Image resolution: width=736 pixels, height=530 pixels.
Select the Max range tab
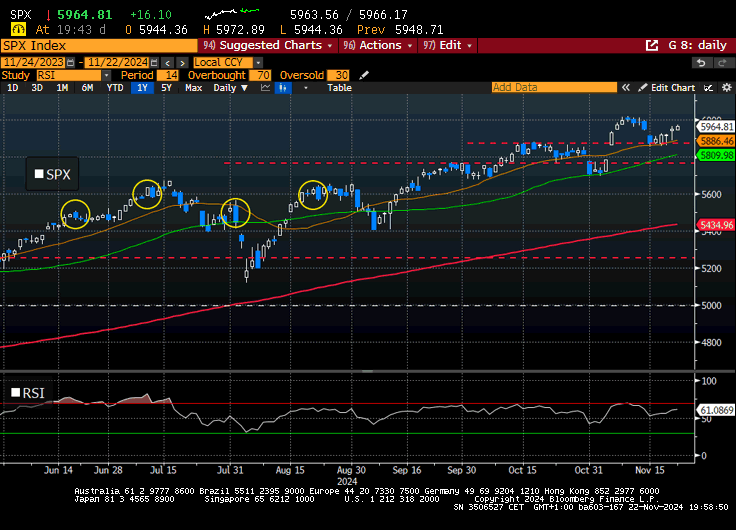tap(193, 88)
